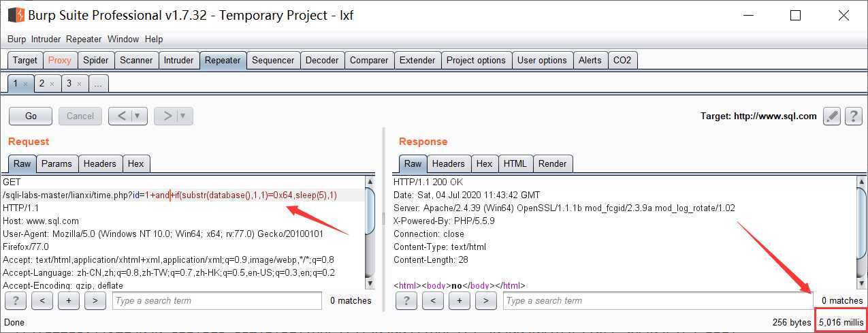The image size is (868, 333).
Task: Select Response HTML view tab
Action: [515, 163]
